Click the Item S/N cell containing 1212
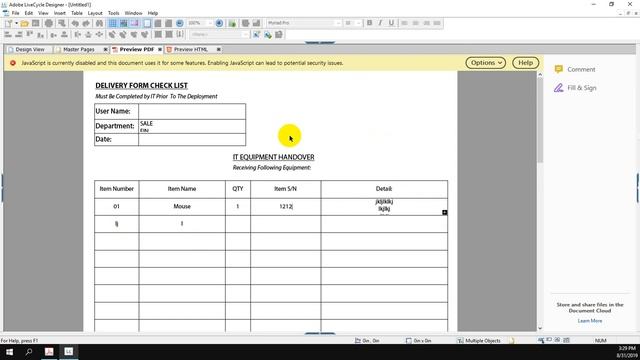This screenshot has height=360, width=640. 285,207
